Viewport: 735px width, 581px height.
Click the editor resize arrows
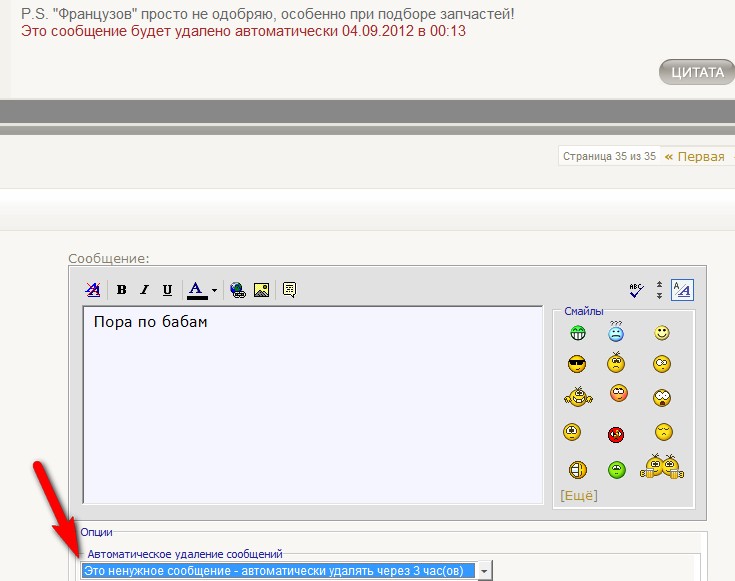659,290
